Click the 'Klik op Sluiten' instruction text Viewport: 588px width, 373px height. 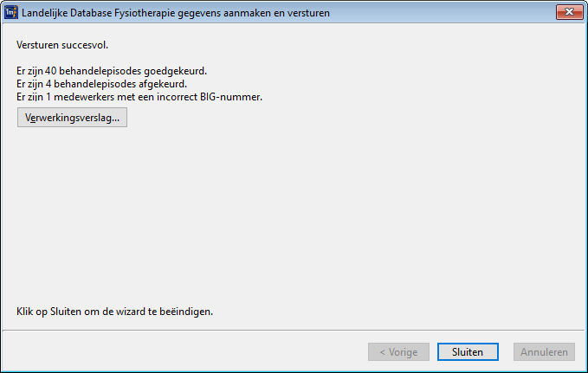tap(114, 311)
